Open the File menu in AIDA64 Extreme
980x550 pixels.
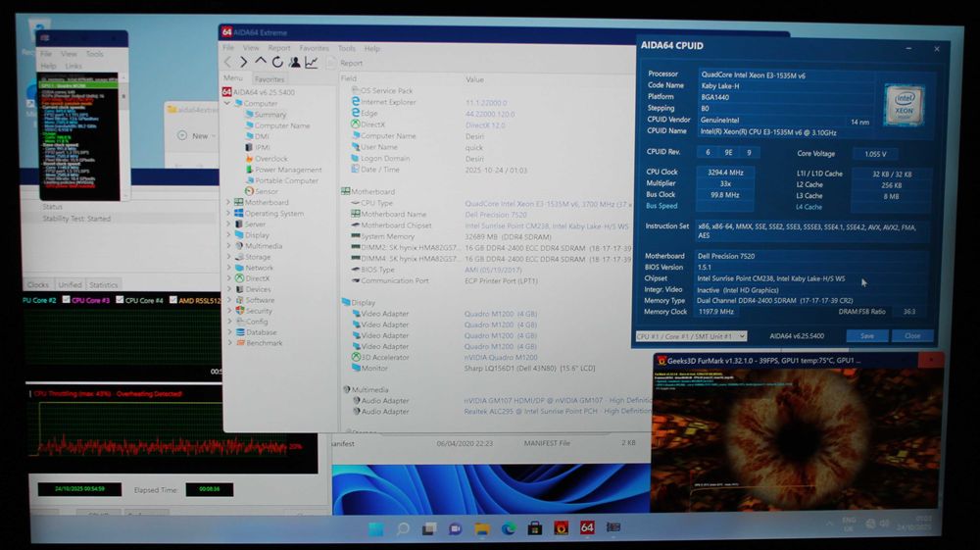click(228, 48)
